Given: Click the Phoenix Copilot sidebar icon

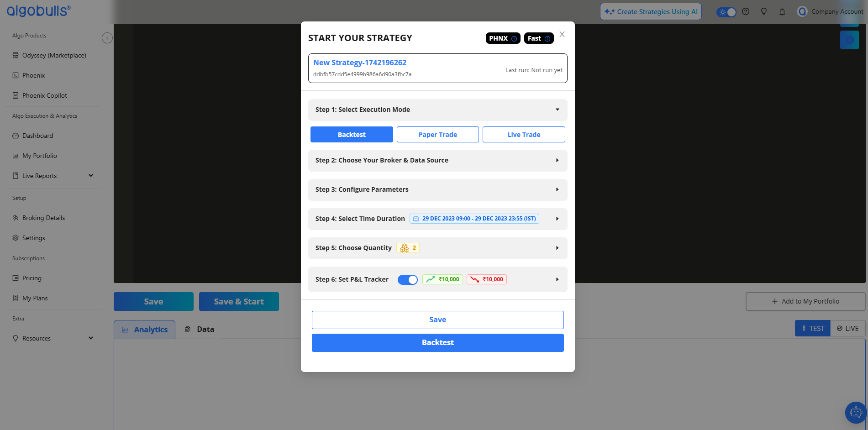Looking at the screenshot, I should [x=16, y=95].
